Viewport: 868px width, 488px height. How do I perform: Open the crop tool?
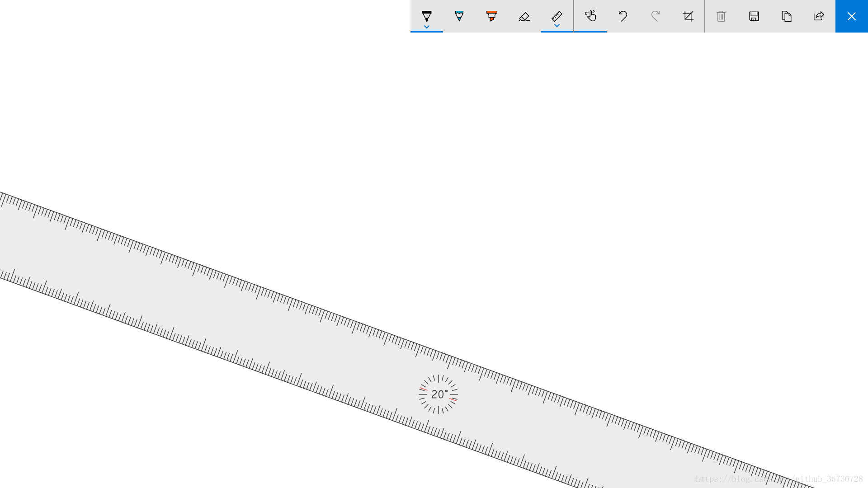(688, 16)
